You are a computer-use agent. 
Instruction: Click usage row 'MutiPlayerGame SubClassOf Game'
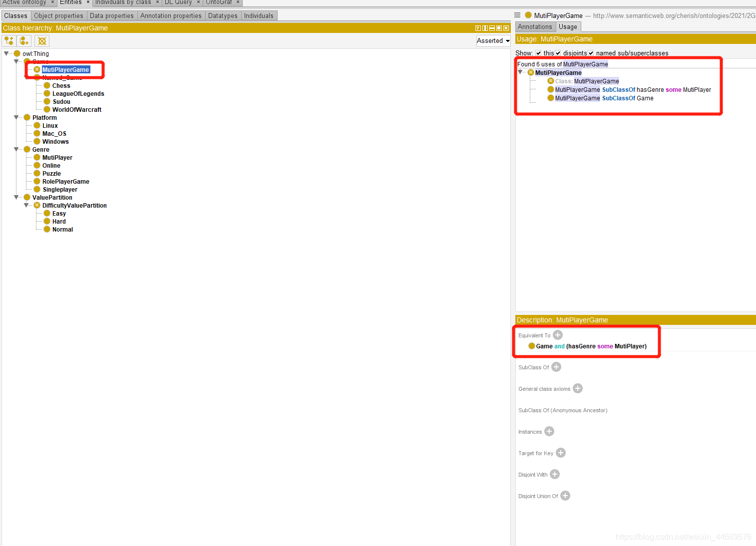[604, 98]
